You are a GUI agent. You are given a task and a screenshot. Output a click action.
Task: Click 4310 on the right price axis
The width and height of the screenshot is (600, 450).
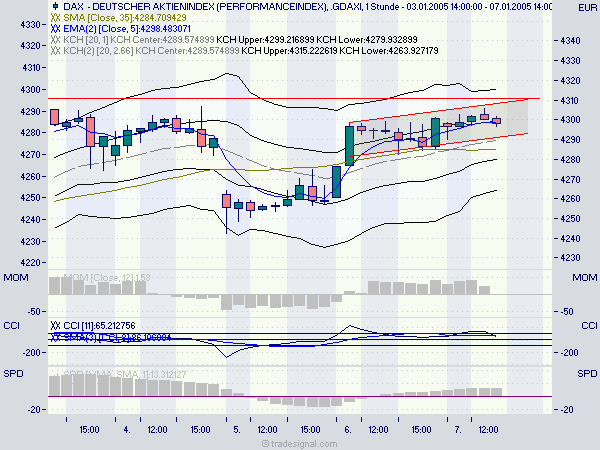(570, 101)
